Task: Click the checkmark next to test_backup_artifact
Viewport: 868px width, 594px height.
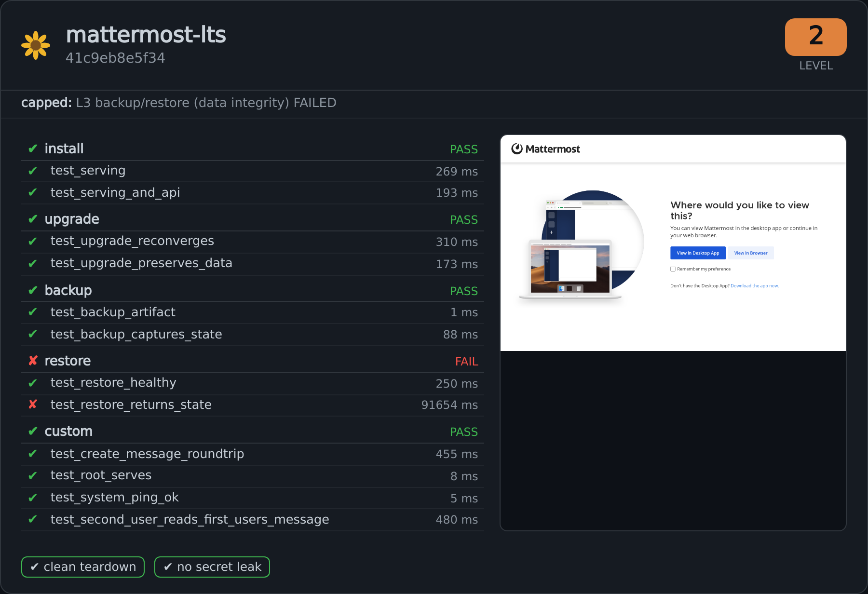Action: [x=33, y=312]
